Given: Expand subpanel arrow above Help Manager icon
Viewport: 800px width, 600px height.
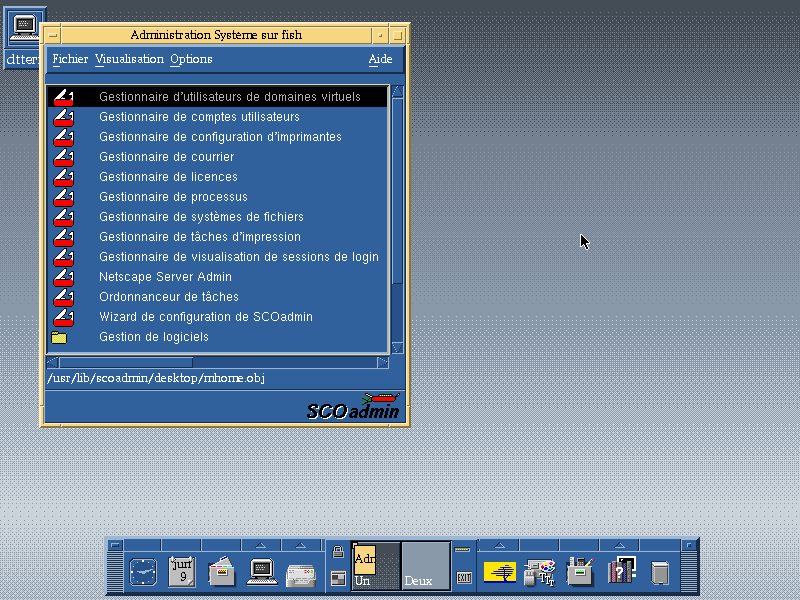Looking at the screenshot, I should (619, 545).
